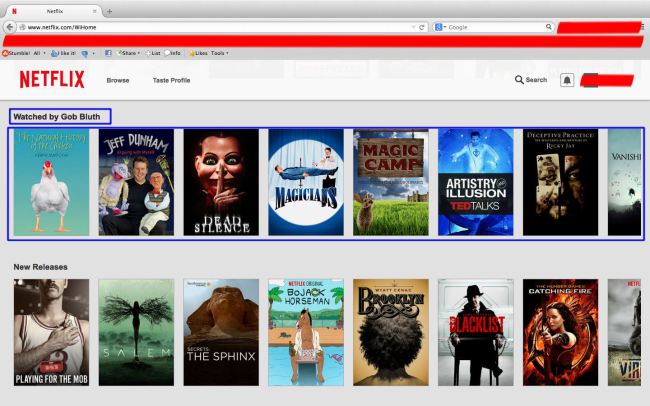This screenshot has height=406, width=650.
Task: Click the Info toolbar button
Action: coord(172,53)
